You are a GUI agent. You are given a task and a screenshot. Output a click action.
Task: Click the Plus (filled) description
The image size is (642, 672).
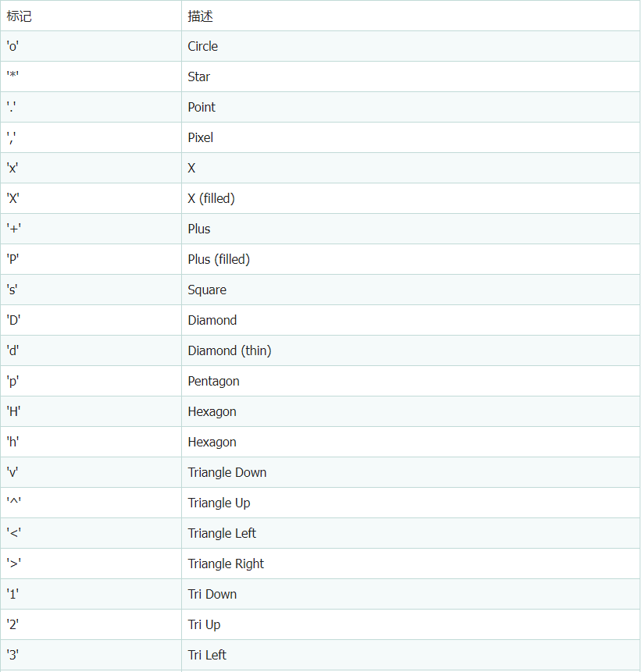219,259
